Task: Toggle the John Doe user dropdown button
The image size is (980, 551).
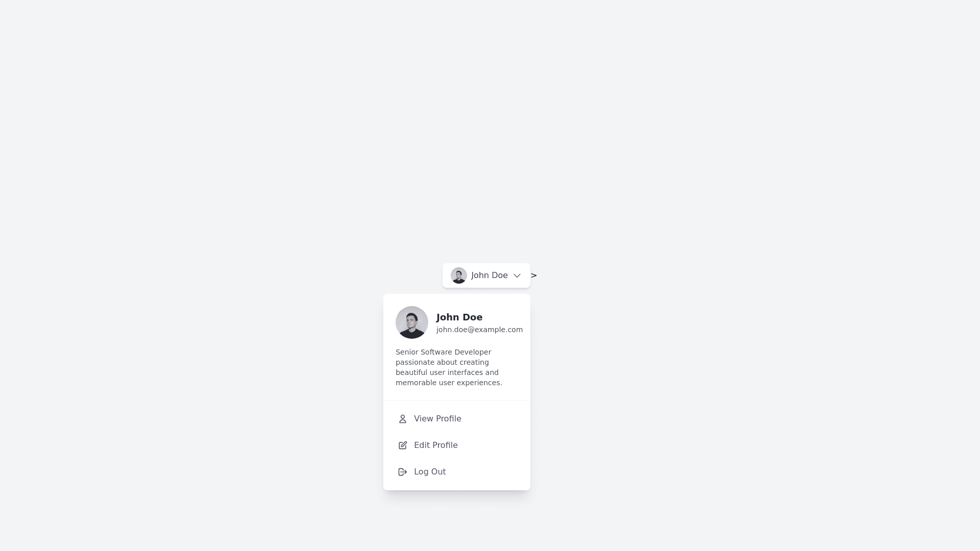Action: tap(486, 275)
